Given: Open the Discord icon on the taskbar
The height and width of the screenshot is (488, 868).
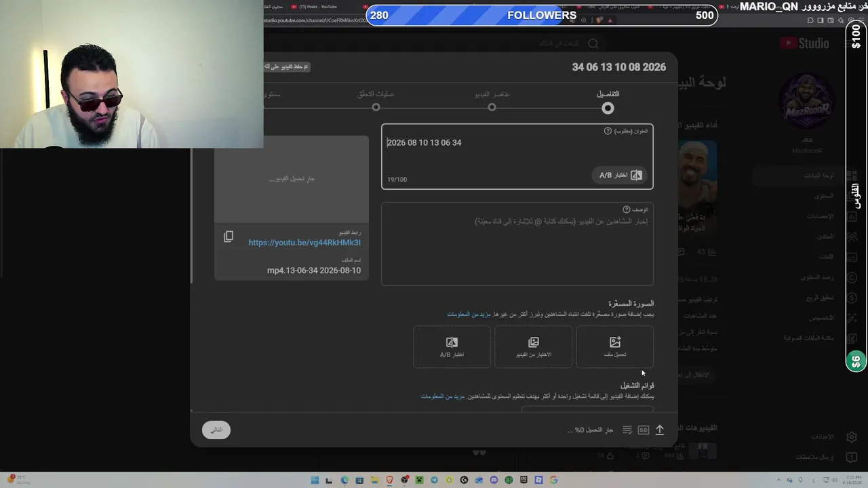Looking at the screenshot, I should (x=494, y=480).
